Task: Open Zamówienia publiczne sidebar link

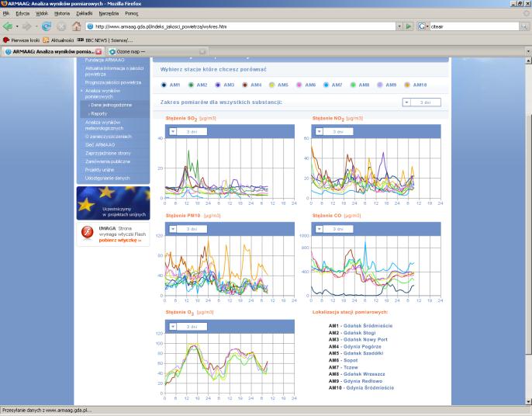Action: [108, 161]
